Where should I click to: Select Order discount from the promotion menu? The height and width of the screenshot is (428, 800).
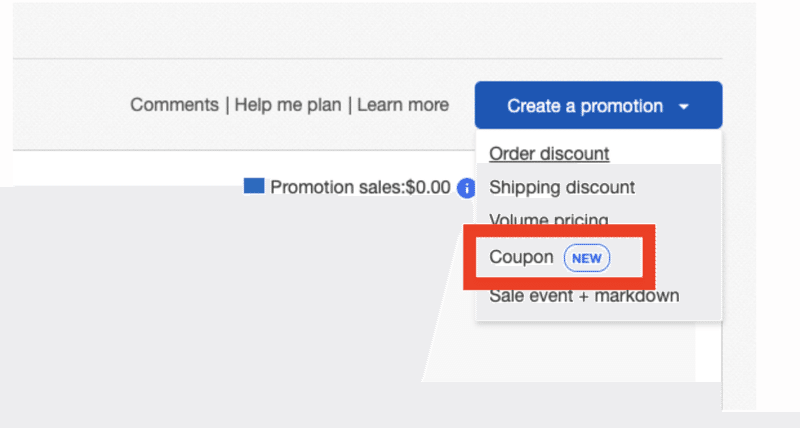[x=549, y=154]
